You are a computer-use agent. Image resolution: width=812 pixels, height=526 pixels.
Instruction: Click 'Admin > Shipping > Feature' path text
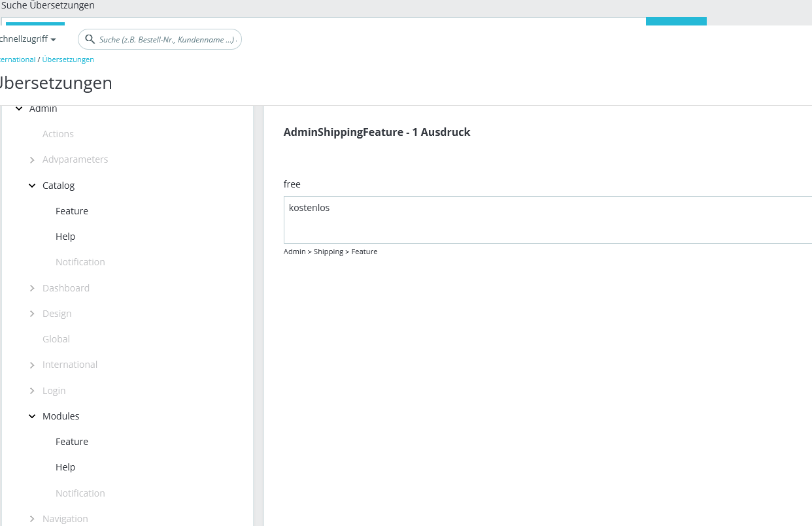coord(330,252)
